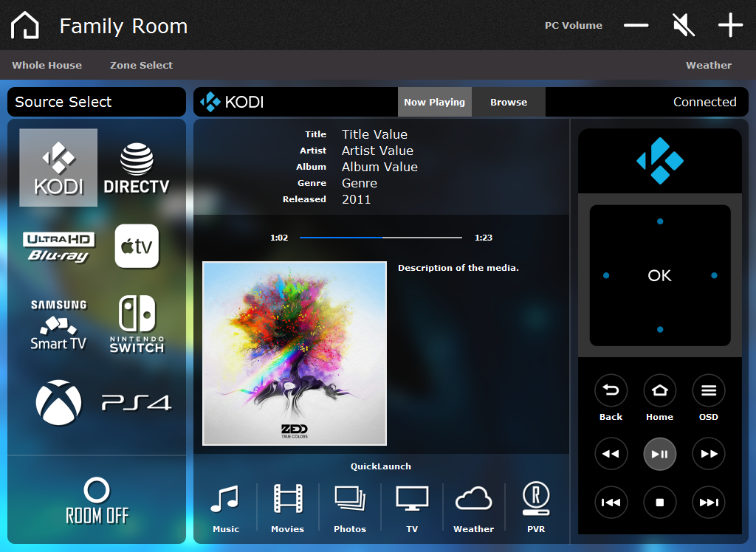This screenshot has height=552, width=756.
Task: Click the total time 1:23
Action: pyautogui.click(x=484, y=238)
